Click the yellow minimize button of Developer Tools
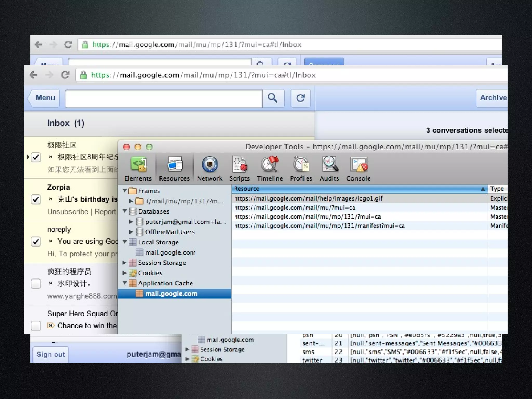The width and height of the screenshot is (532, 399). tap(138, 147)
